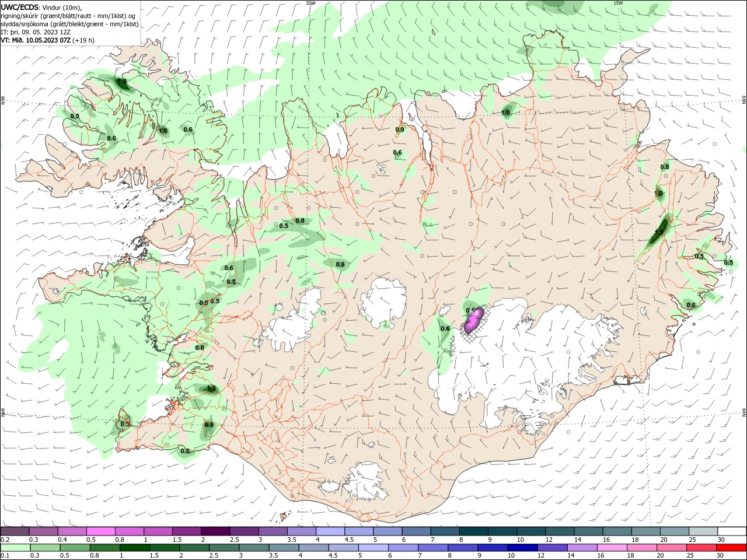Click the pale grey 25 snow legend swatch
The image size is (747, 560).
coord(703,531)
